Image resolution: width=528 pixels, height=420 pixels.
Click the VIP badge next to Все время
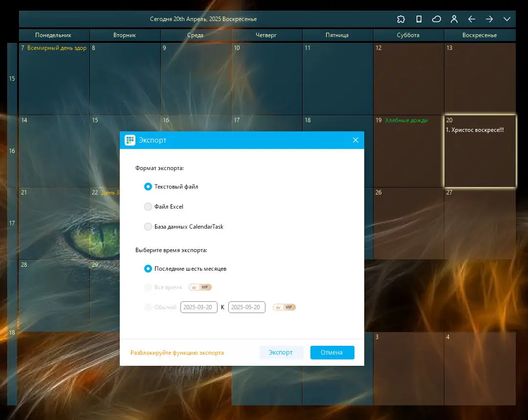[200, 287]
